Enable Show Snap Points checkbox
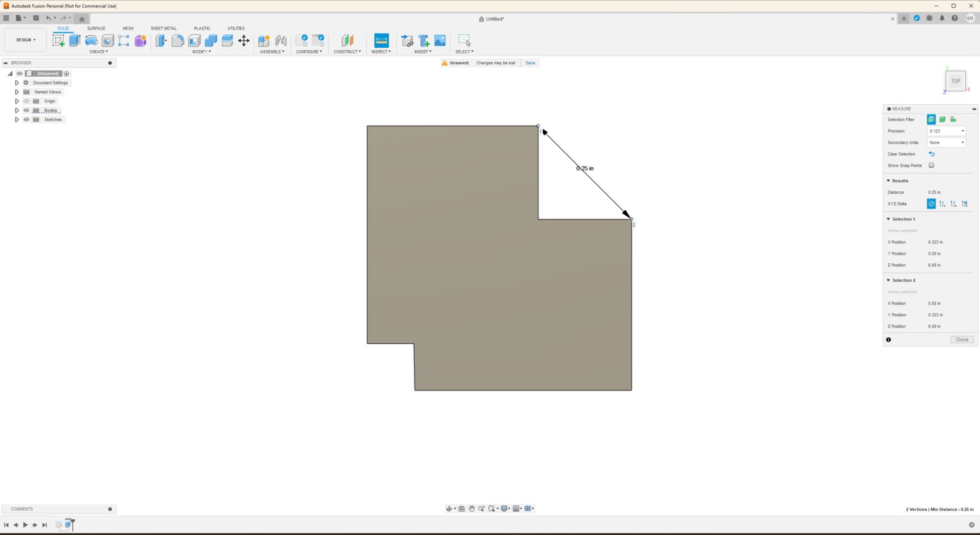 pyautogui.click(x=932, y=165)
